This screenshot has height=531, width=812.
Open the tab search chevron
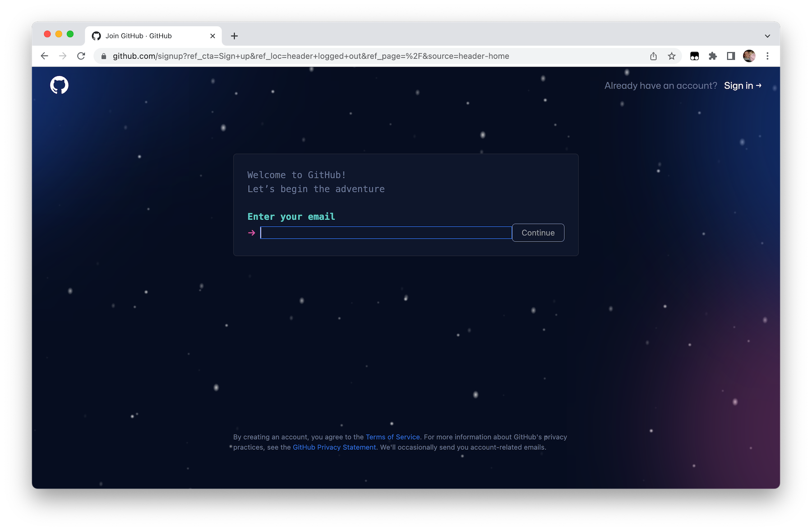[767, 36]
